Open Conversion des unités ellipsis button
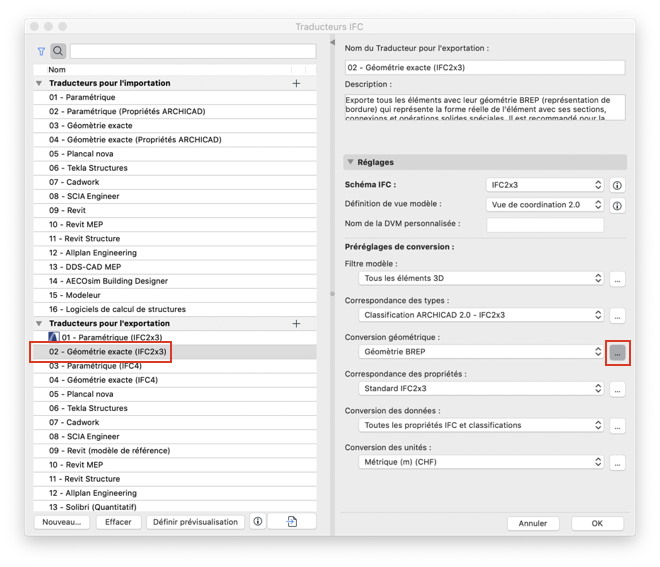The height and width of the screenshot is (567, 660). (x=617, y=463)
